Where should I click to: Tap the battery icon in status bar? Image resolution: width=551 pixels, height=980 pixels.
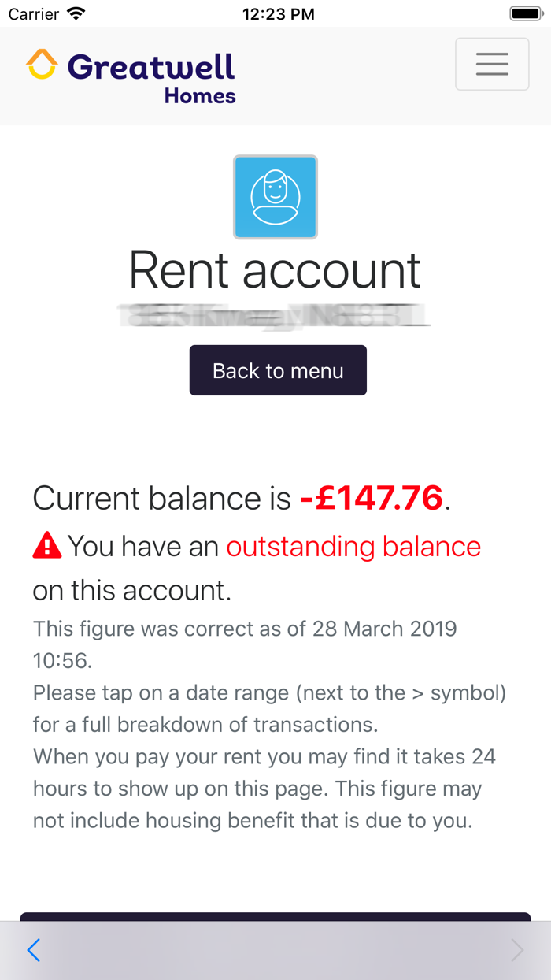pyautogui.click(x=524, y=13)
